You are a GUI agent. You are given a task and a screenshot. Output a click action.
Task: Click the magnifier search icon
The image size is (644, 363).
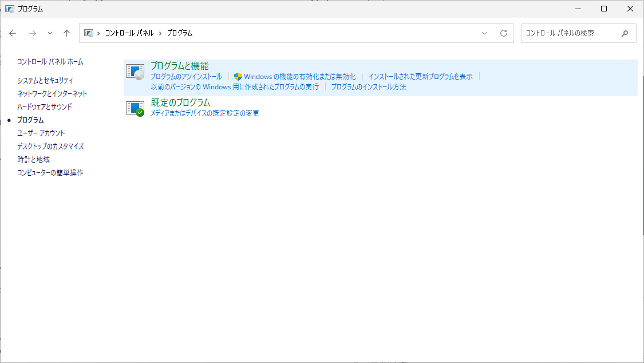pyautogui.click(x=625, y=33)
